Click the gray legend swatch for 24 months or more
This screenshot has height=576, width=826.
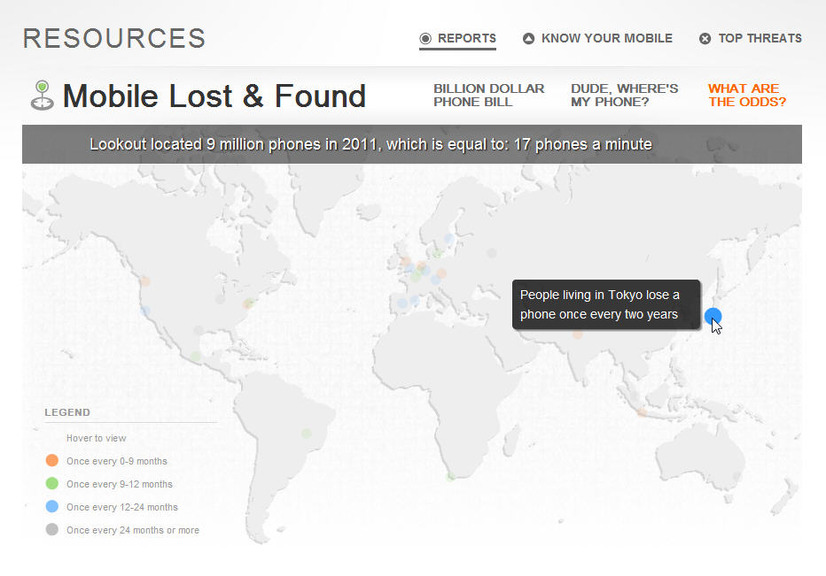pos(52,530)
